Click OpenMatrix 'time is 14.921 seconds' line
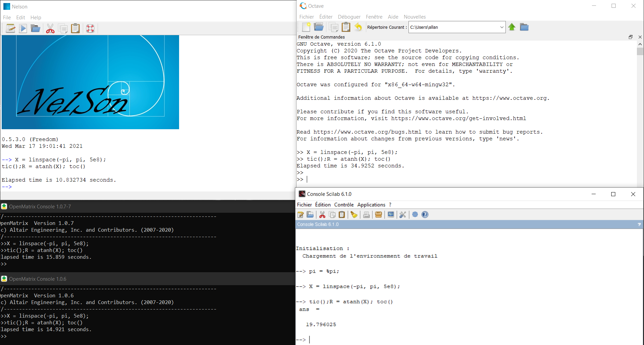Viewport: 644px width, 345px height. (x=46, y=329)
